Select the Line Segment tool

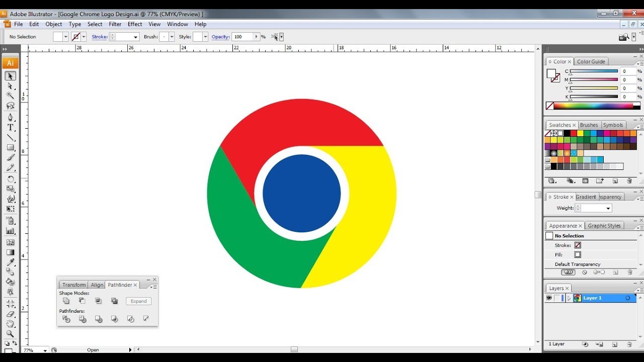pyautogui.click(x=10, y=137)
